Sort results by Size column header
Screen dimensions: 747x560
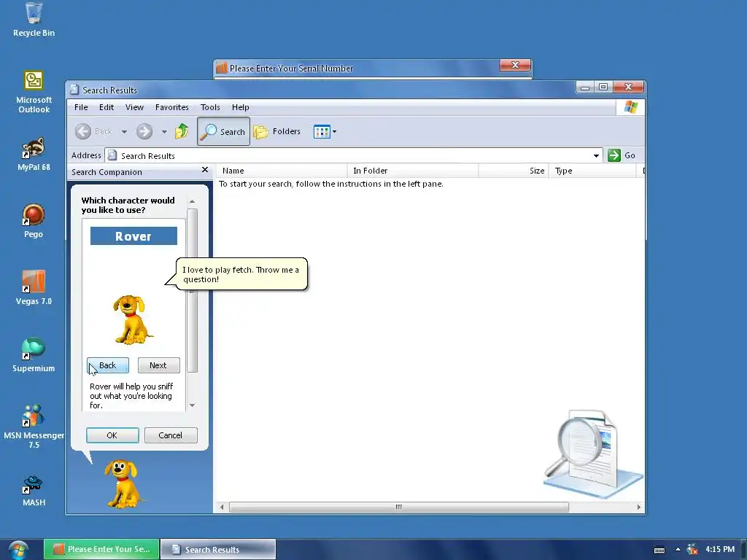coord(514,171)
